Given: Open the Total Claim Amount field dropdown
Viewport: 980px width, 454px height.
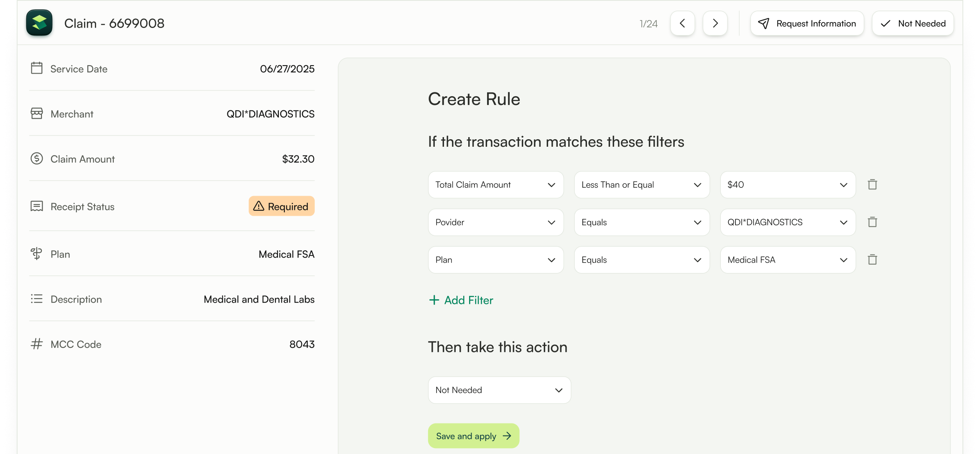Looking at the screenshot, I should (x=495, y=185).
